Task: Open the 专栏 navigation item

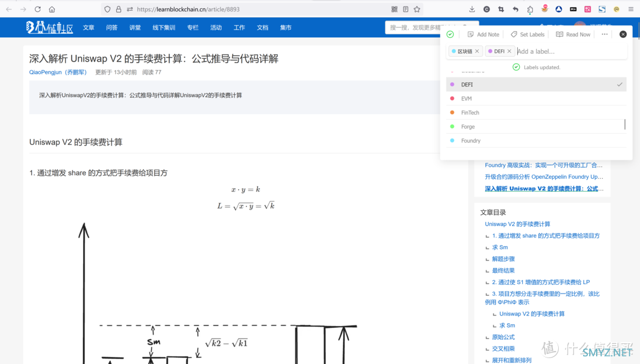Action: coord(193,28)
